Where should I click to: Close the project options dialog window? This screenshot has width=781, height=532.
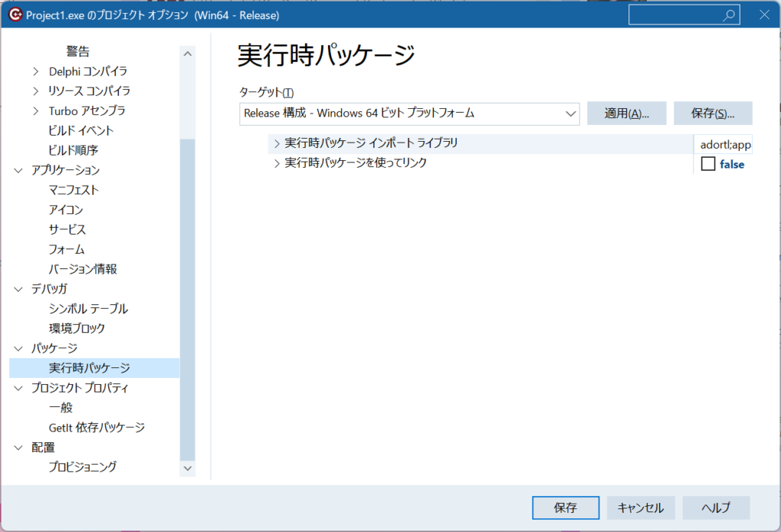point(764,15)
